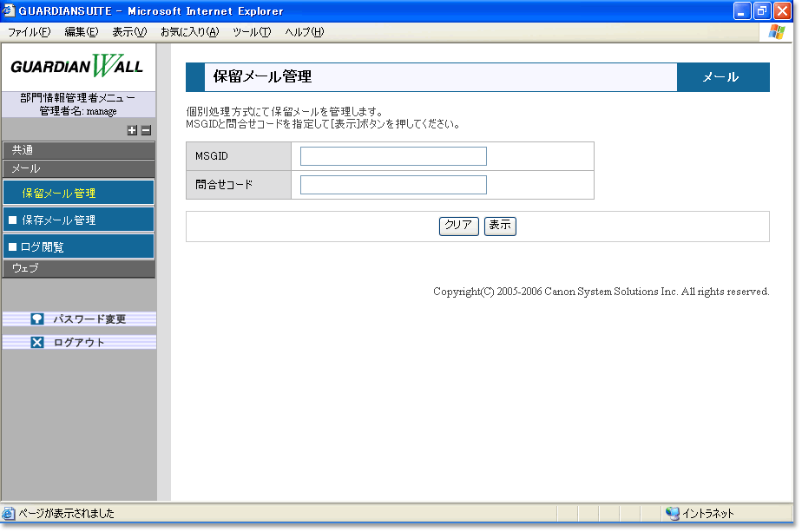Click the expand-all plus icon in sidebar

click(x=132, y=130)
